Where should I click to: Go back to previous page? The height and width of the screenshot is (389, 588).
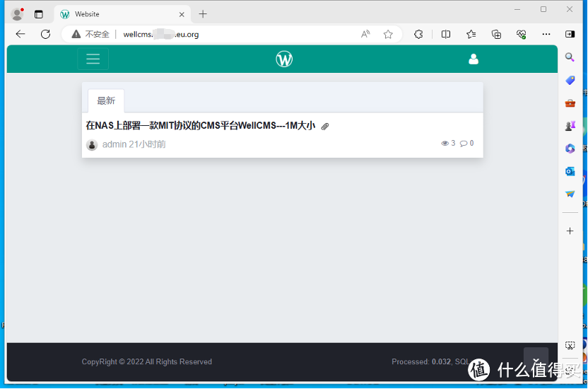(x=20, y=34)
